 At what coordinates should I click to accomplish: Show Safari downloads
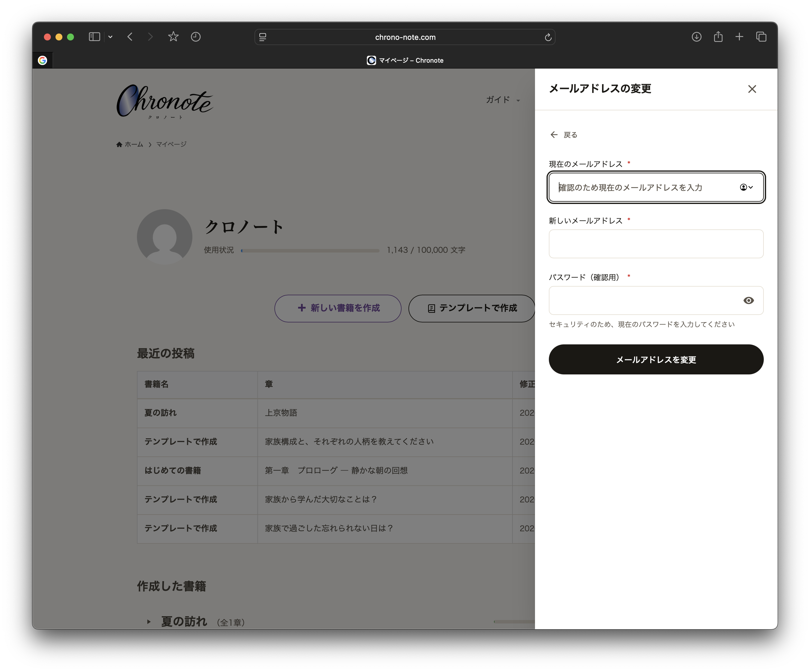696,37
